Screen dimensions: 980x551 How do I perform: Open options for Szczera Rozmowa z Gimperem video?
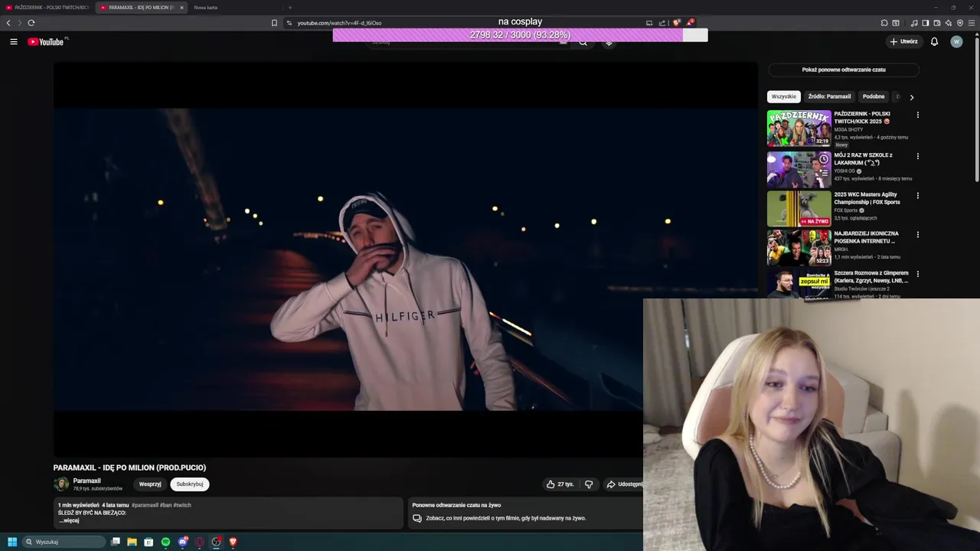point(918,273)
